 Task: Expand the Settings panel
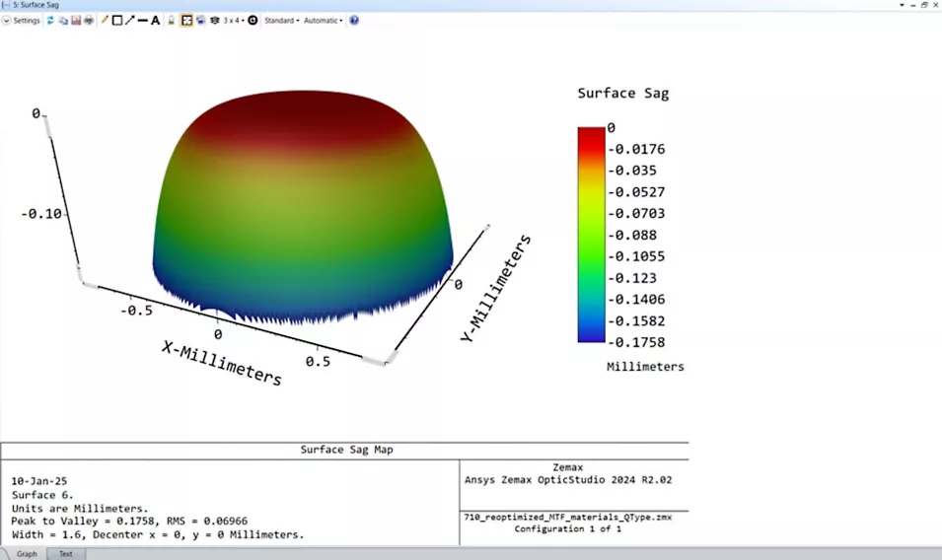[22, 21]
